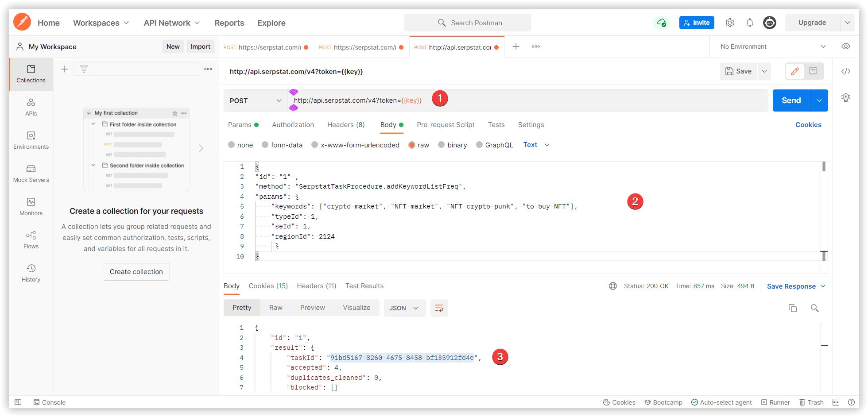This screenshot has height=417, width=868.
Task: Click the lightbulb info icon
Action: (x=846, y=98)
